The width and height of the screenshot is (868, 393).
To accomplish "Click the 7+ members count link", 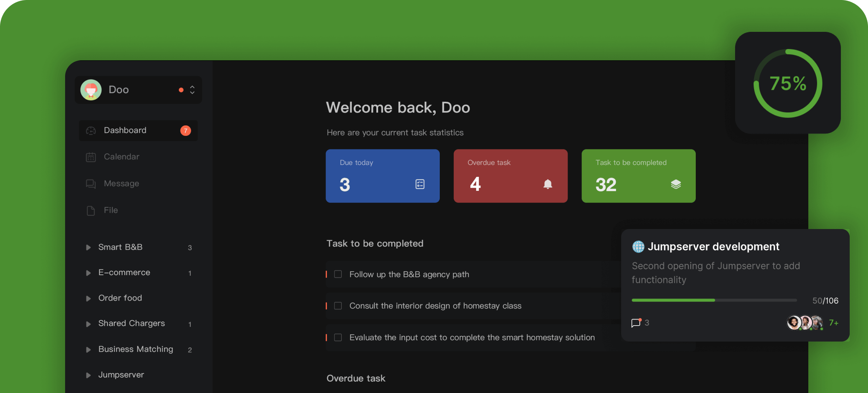I will [x=833, y=323].
